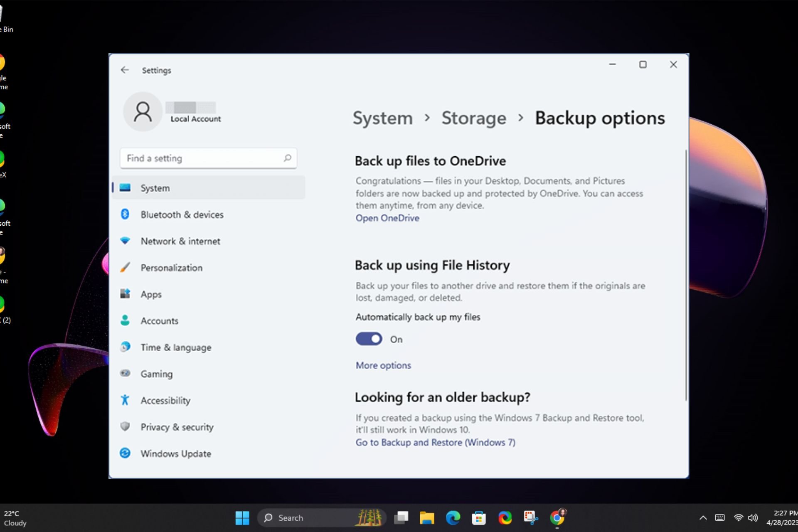The width and height of the screenshot is (798, 532).
Task: Navigate to Storage in the breadcrumb
Action: [x=474, y=118]
